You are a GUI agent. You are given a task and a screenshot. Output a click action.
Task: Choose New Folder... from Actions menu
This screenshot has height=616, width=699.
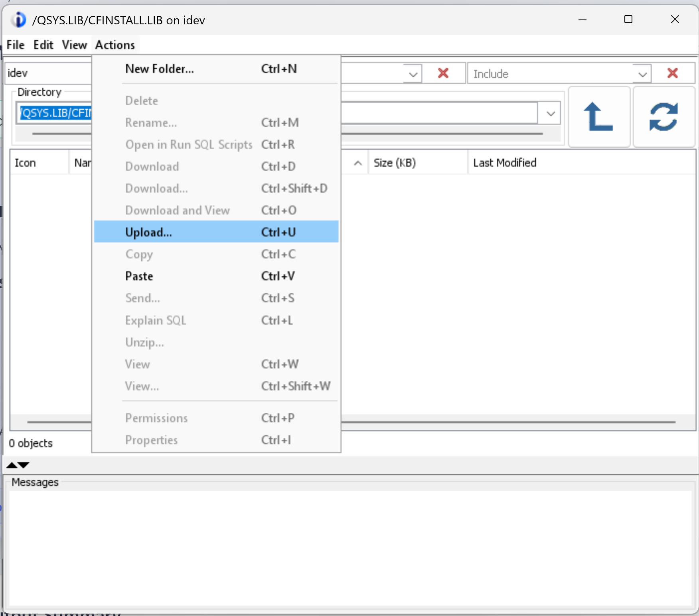coord(216,69)
